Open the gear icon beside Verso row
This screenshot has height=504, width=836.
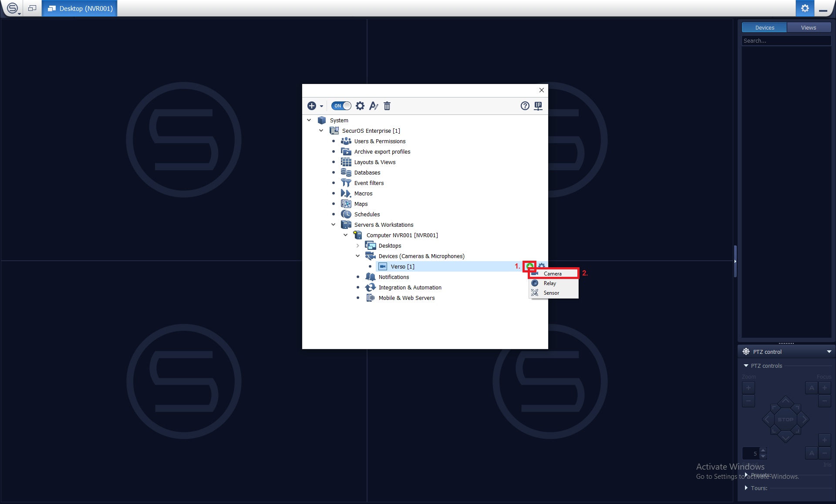pyautogui.click(x=542, y=266)
